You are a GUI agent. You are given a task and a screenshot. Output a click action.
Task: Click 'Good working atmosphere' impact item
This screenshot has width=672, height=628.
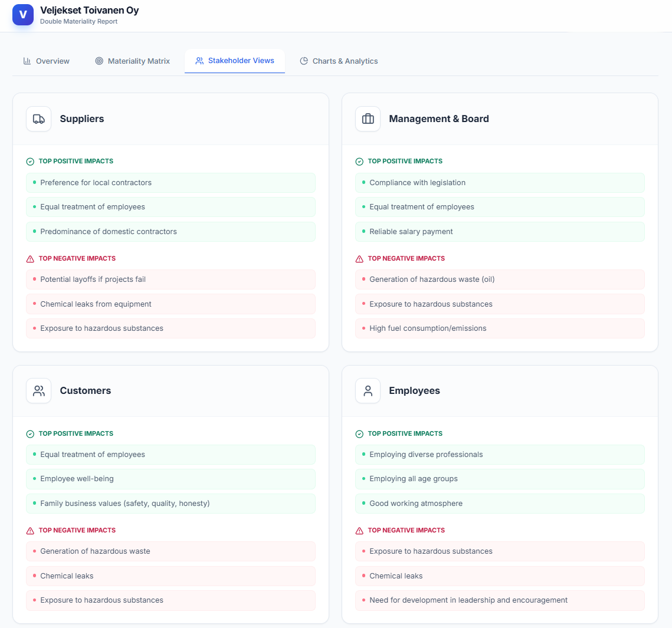[x=500, y=504]
